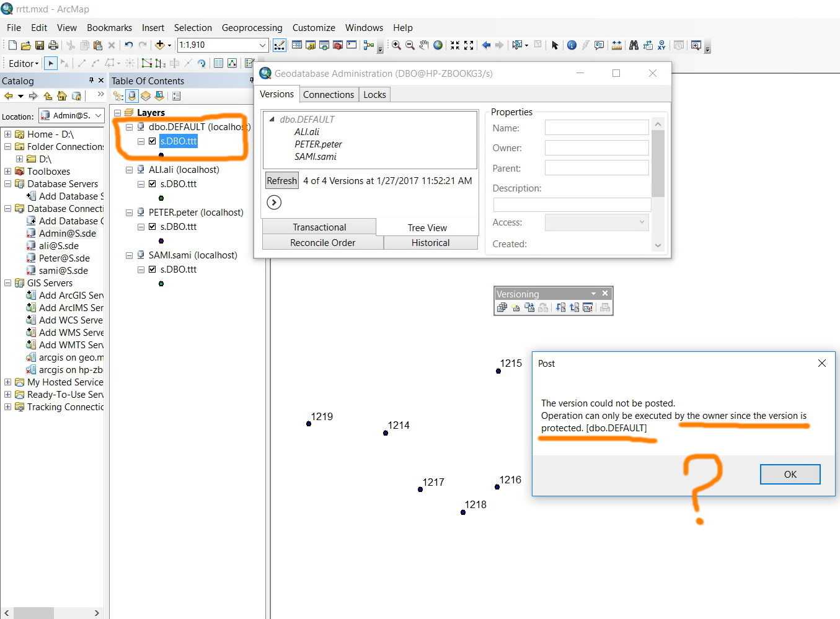Select the Identify tool

click(572, 45)
